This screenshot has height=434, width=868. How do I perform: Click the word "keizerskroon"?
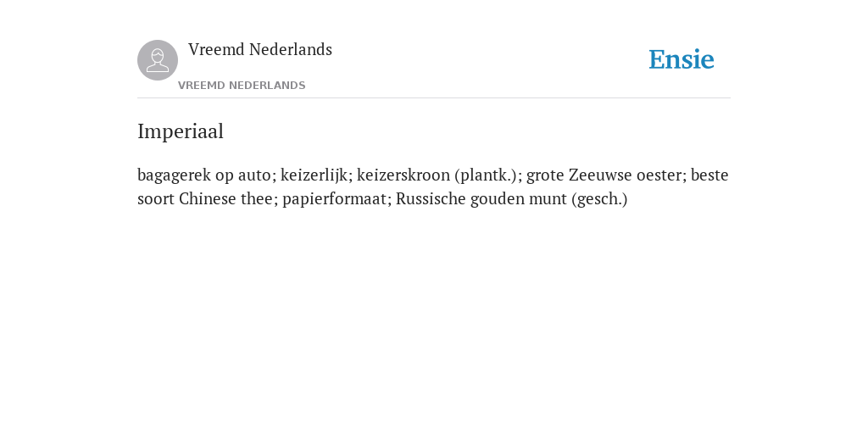403,175
